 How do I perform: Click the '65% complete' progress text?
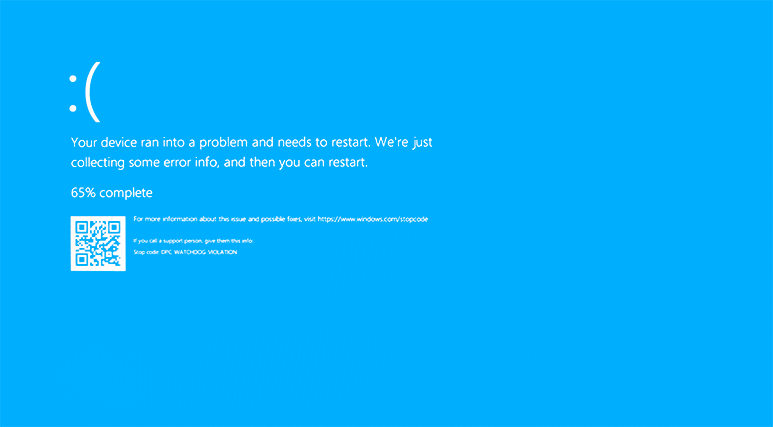point(111,193)
